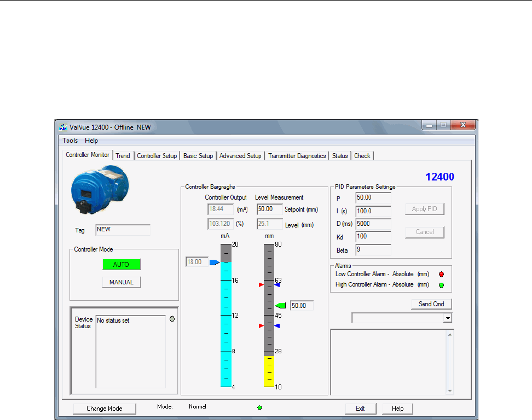Open the Controller Setup tab
Viewport: 532px width, 420px height.
tap(157, 156)
